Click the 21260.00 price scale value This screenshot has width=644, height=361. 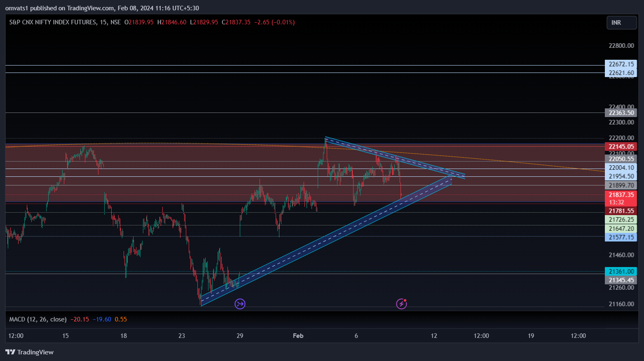(621, 288)
